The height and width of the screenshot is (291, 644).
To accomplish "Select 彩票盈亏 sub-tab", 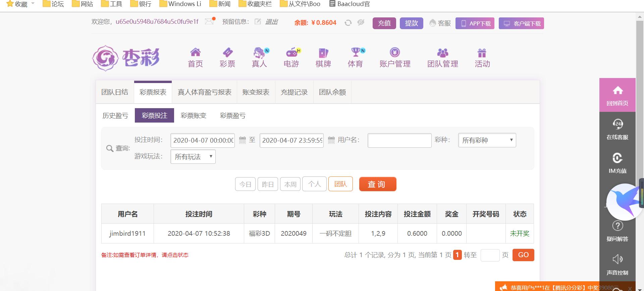I will click(x=233, y=116).
